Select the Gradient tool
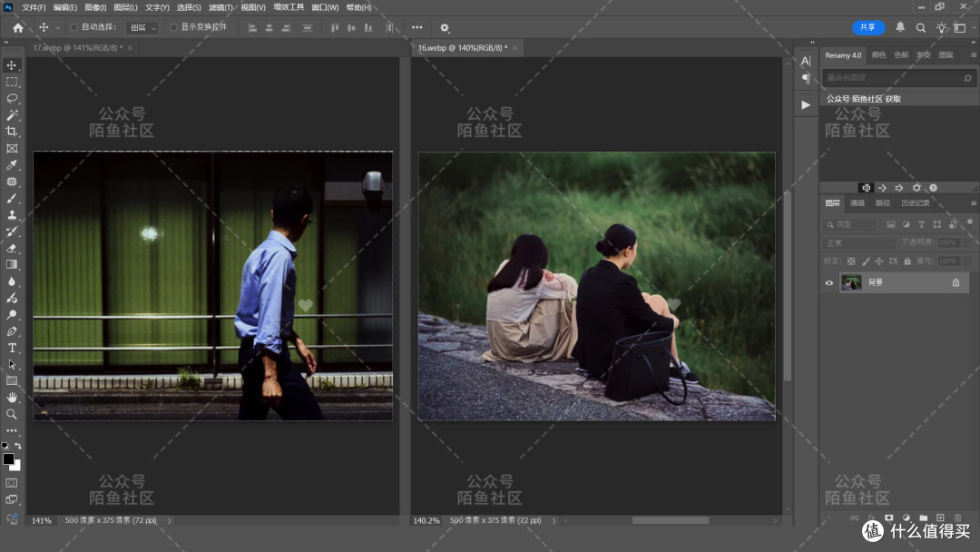 click(12, 264)
